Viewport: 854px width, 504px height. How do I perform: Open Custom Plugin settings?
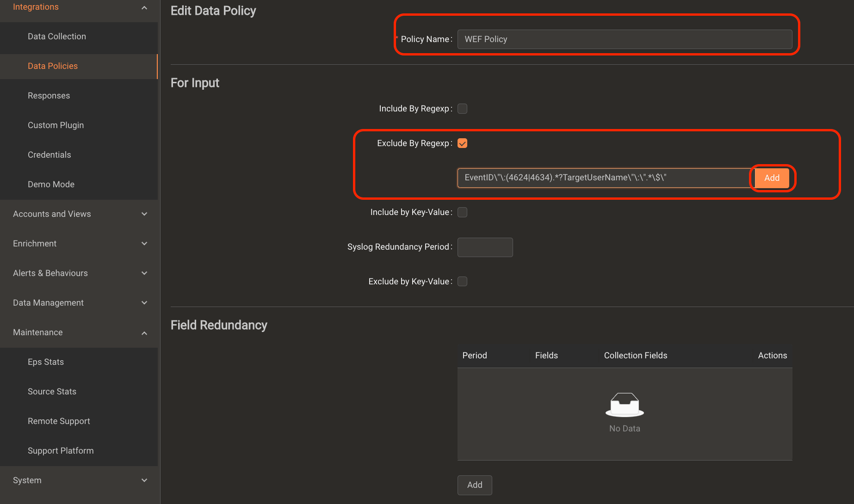coord(56,125)
